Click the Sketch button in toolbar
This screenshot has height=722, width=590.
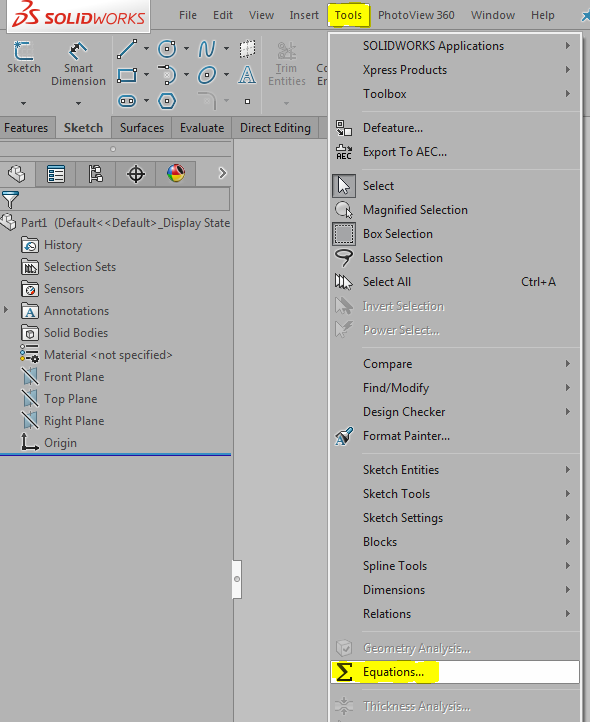pos(23,58)
